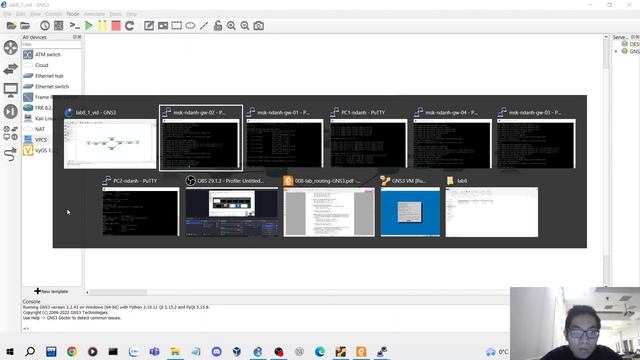This screenshot has width=640, height=360.
Task: Click the Open project folder icon
Action: coord(25,26)
